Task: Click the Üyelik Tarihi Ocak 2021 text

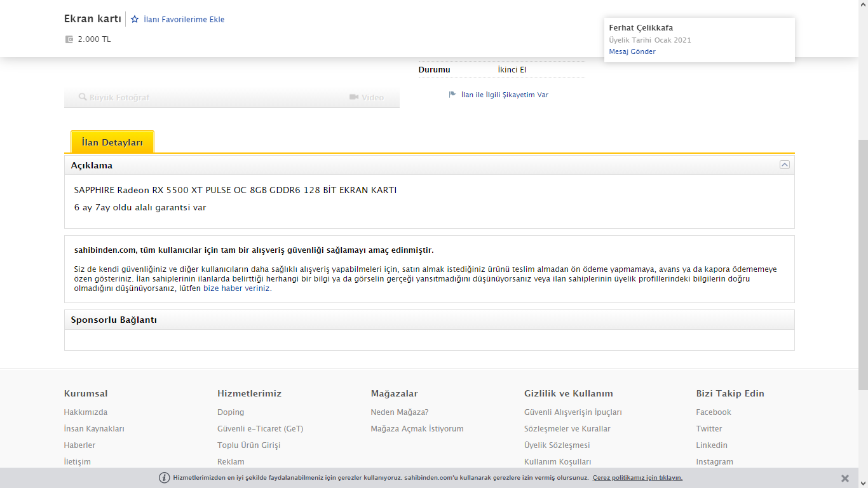Action: pos(650,40)
